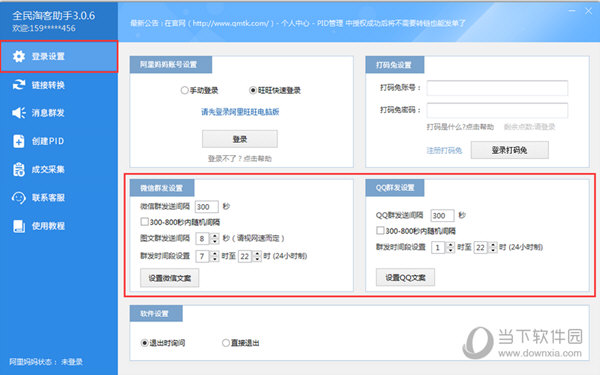Click the clipboard icon for 成交采集
The image size is (600, 375).
(19, 170)
